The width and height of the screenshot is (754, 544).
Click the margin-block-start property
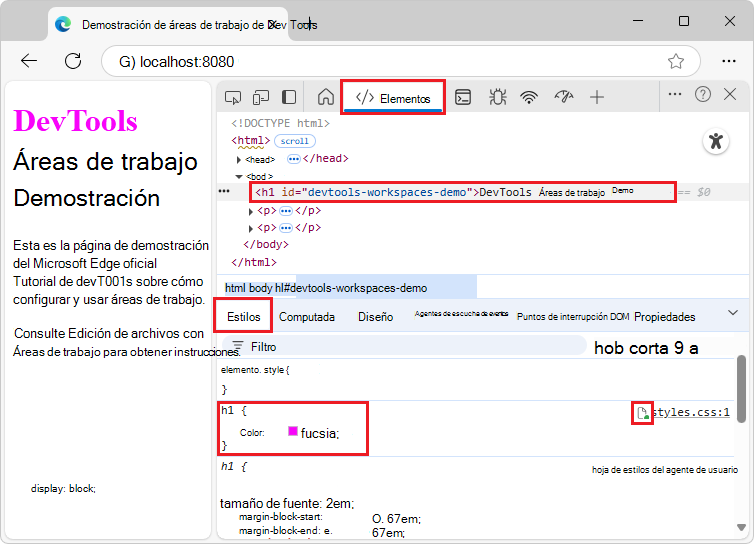tap(281, 517)
